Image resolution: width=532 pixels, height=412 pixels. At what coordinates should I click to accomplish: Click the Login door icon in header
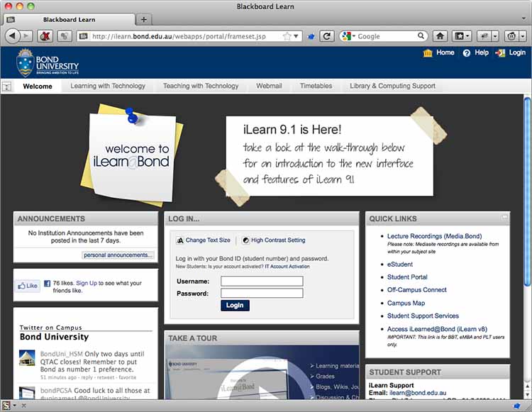pos(500,53)
